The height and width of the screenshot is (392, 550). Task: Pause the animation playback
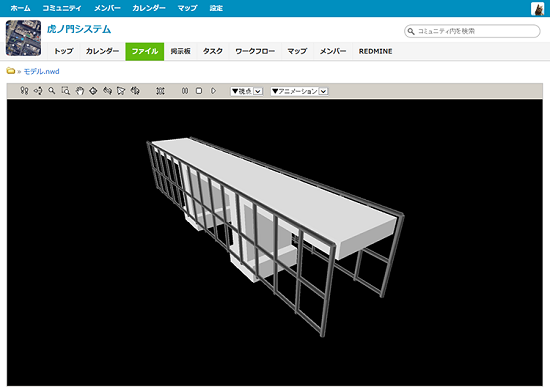click(x=185, y=91)
